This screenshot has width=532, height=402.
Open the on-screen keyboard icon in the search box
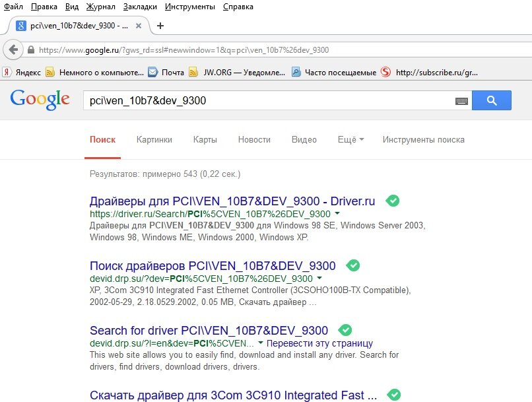461,101
